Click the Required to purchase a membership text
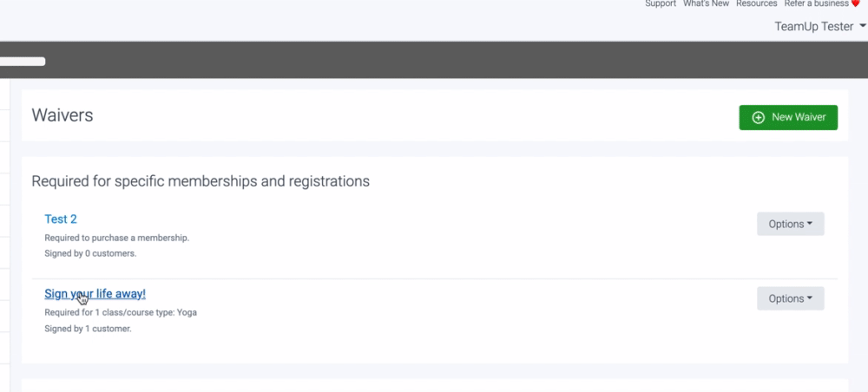This screenshot has width=868, height=392. [116, 238]
